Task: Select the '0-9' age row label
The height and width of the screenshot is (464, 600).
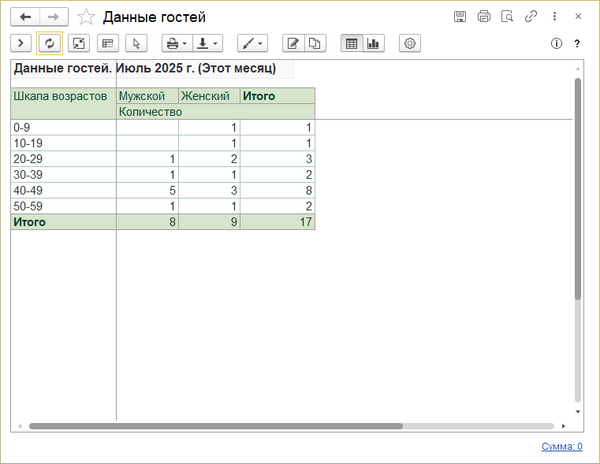Action: (64, 127)
